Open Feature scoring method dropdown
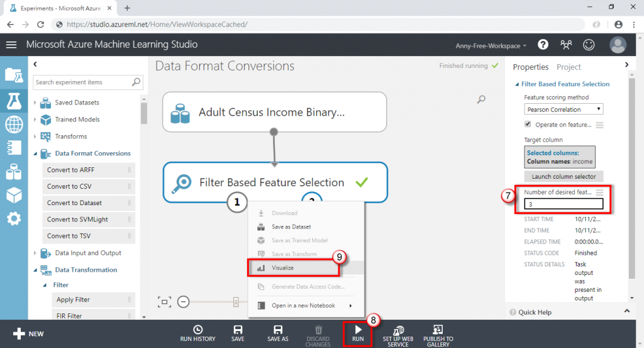Viewport: 644px width, 348px height. tap(563, 109)
